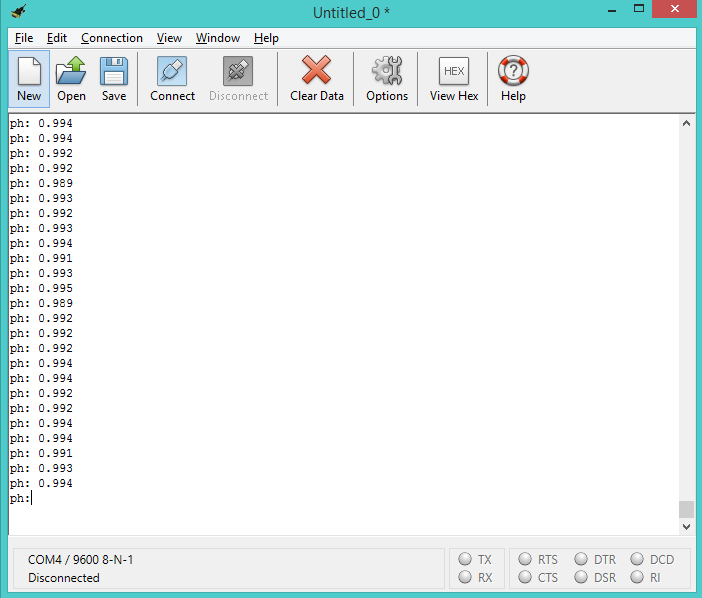Toggle the DTR indicator
702x598 pixels.
click(x=581, y=560)
